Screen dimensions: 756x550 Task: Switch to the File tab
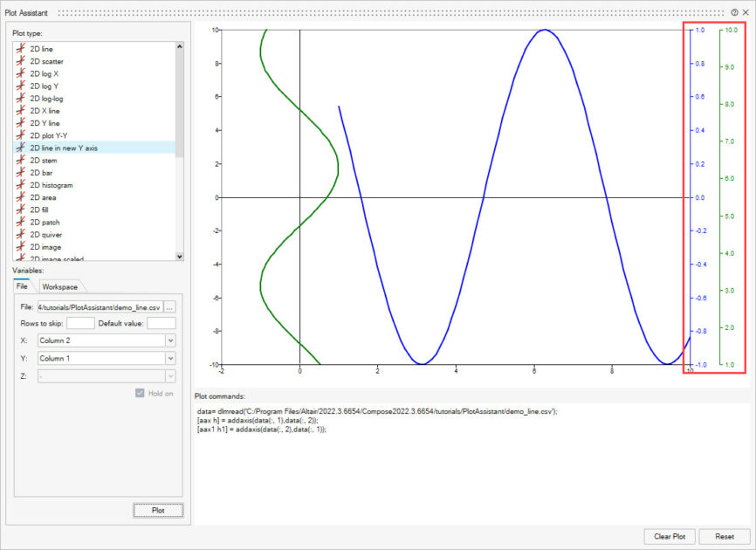(22, 286)
